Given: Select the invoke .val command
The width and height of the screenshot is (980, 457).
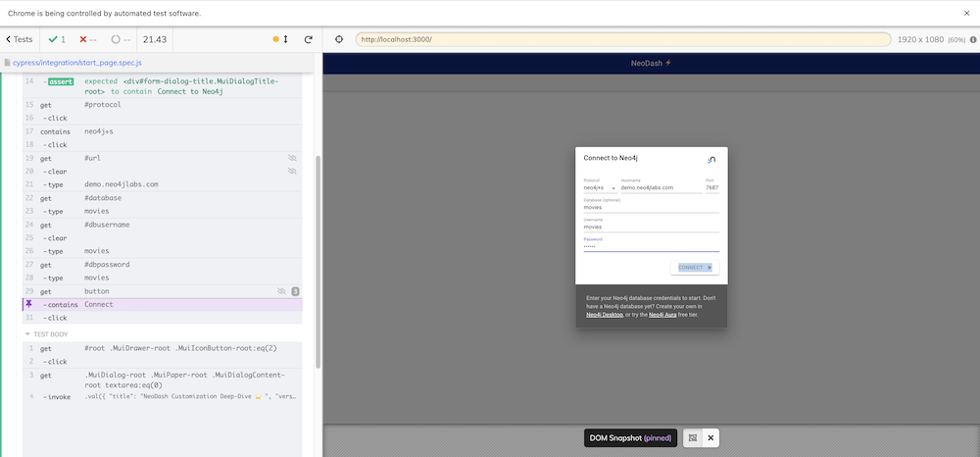Looking at the screenshot, I should click(163, 396).
